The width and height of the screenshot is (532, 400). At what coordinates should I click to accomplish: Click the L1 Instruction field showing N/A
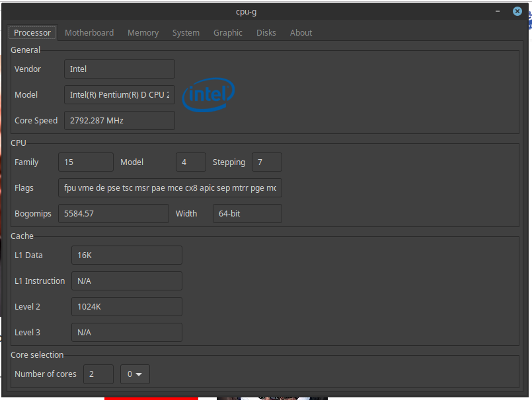(127, 281)
